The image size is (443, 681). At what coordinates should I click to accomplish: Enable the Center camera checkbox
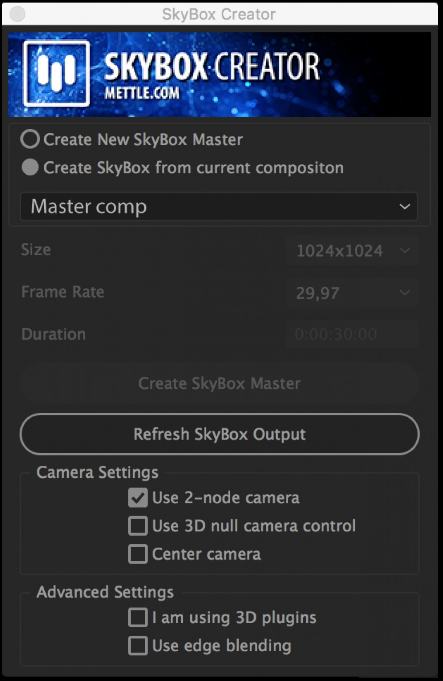click(x=138, y=554)
